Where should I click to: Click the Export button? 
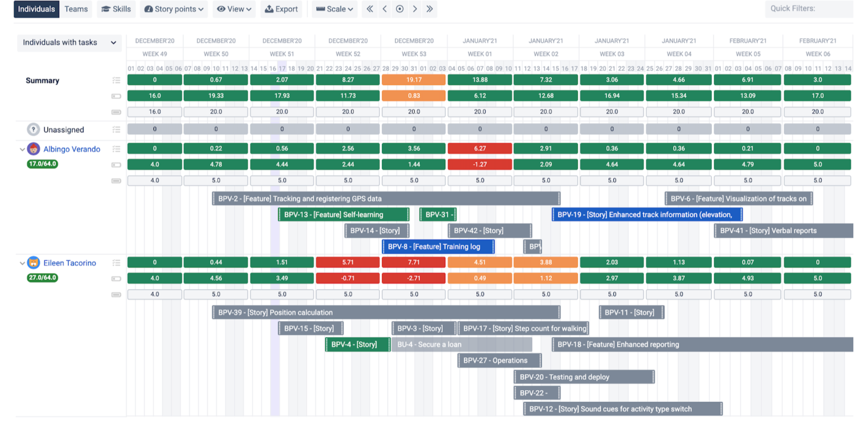point(281,9)
